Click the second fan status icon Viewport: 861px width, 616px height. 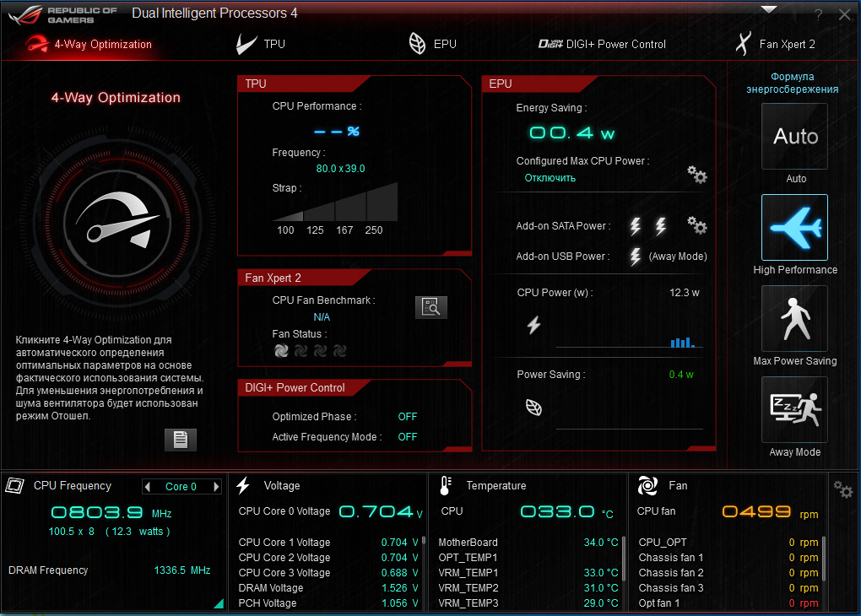point(301,351)
